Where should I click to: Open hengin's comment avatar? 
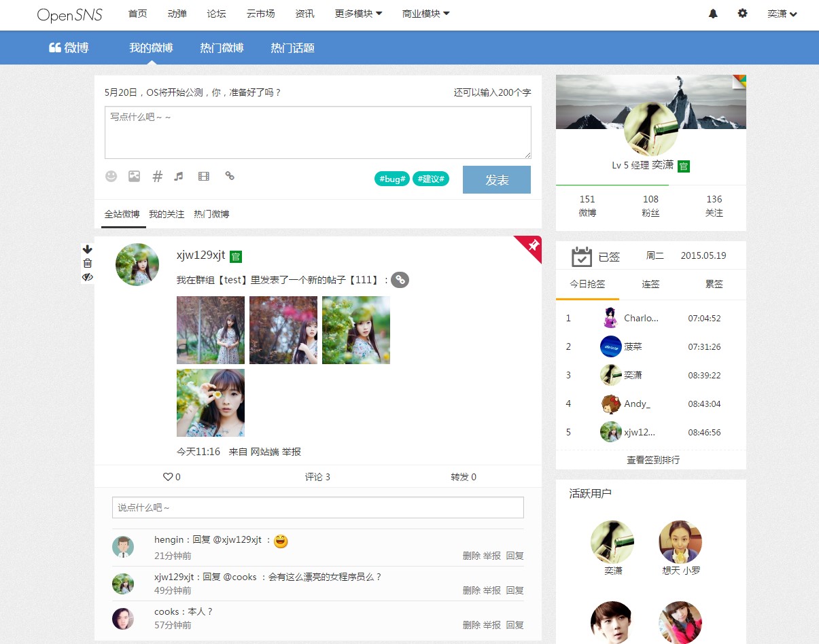point(123,547)
